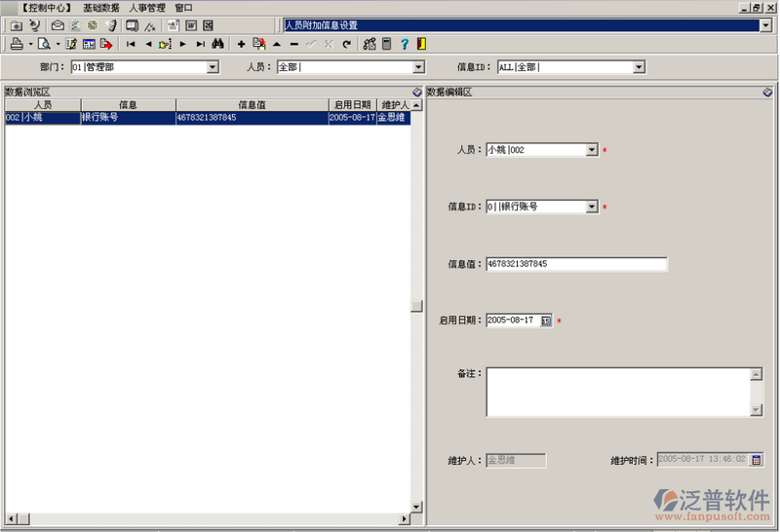Click the print preview magnifier icon
This screenshot has height=532, width=780.
click(x=44, y=44)
